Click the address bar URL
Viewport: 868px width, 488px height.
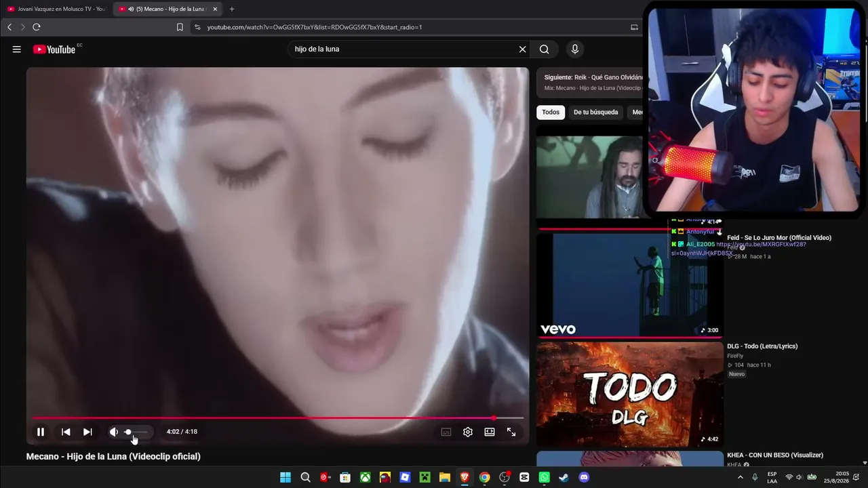coord(315,27)
